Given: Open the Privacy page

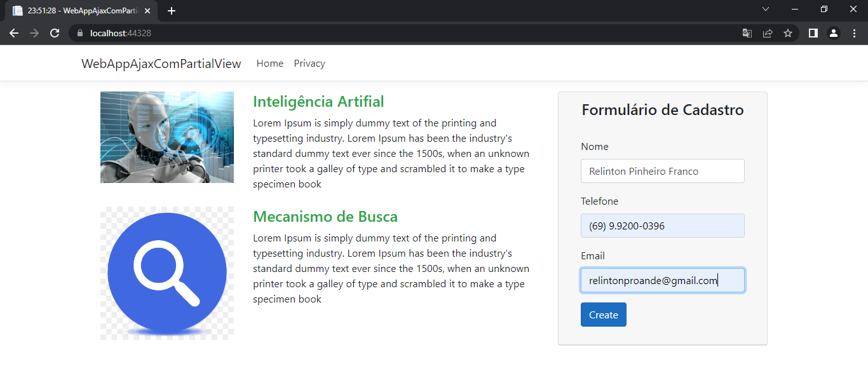Looking at the screenshot, I should pos(309,63).
